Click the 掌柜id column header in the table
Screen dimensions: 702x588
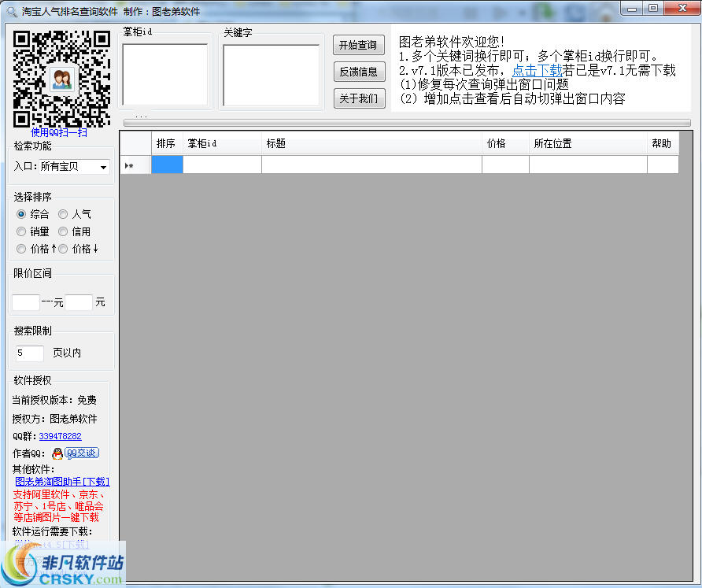(x=222, y=143)
